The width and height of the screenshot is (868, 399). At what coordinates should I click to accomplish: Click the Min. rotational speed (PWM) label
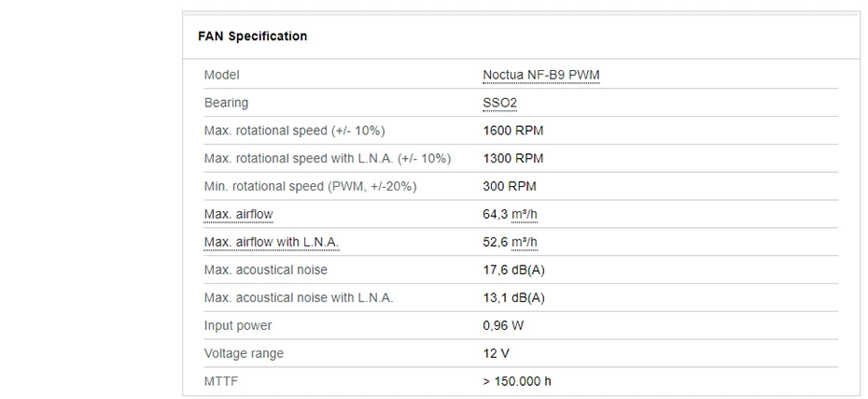(310, 186)
